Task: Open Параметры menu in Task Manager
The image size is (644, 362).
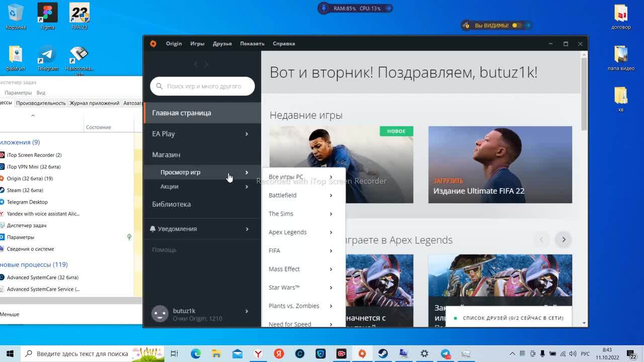Action: tap(18, 93)
